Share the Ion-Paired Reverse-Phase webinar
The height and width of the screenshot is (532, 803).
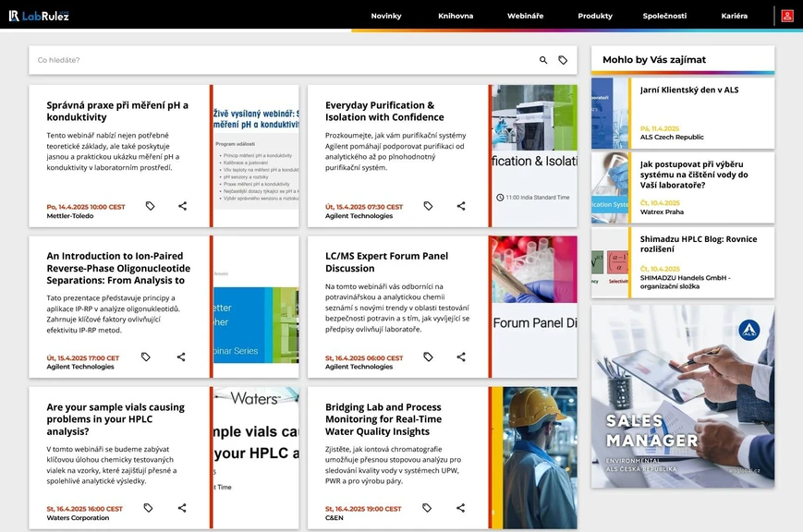point(181,357)
